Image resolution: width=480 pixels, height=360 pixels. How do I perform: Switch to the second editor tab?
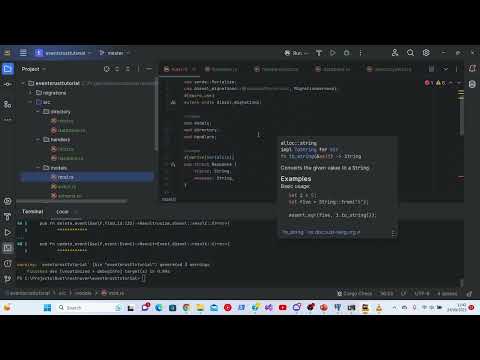click(x=221, y=69)
